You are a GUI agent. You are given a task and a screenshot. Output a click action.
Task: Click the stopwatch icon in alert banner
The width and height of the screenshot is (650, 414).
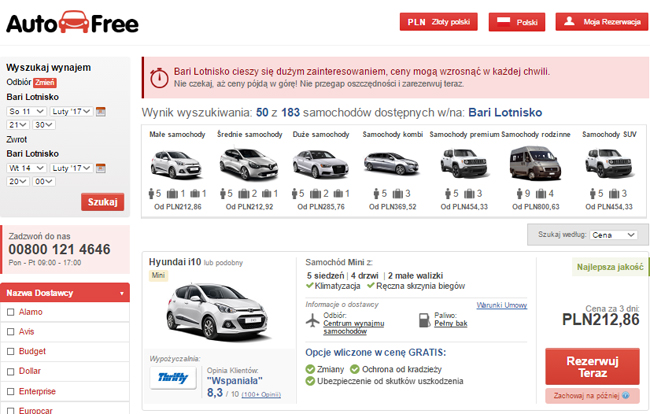pyautogui.click(x=159, y=77)
